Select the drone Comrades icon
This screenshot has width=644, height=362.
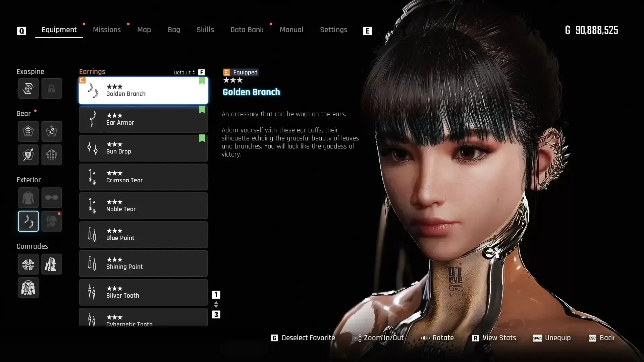[x=28, y=264]
